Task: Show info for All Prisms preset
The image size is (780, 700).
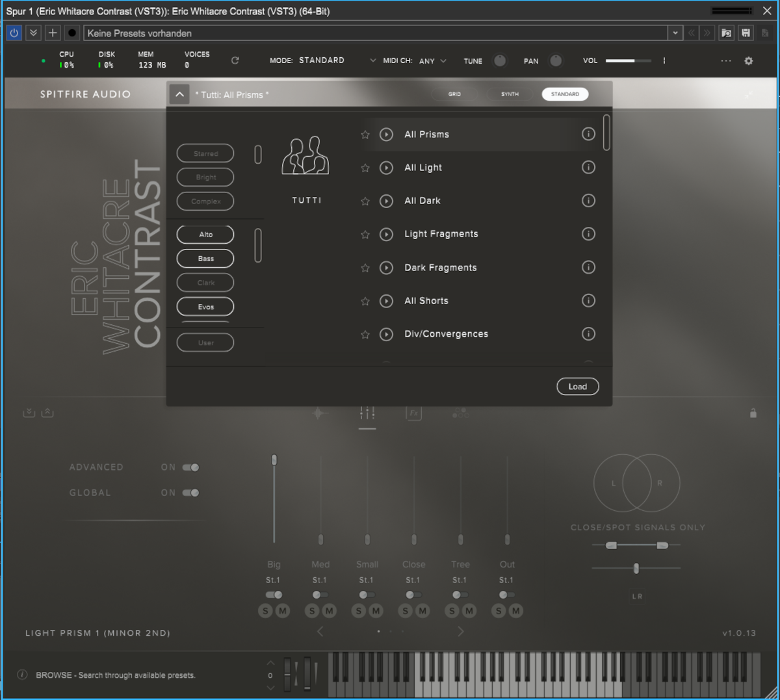Action: click(588, 134)
